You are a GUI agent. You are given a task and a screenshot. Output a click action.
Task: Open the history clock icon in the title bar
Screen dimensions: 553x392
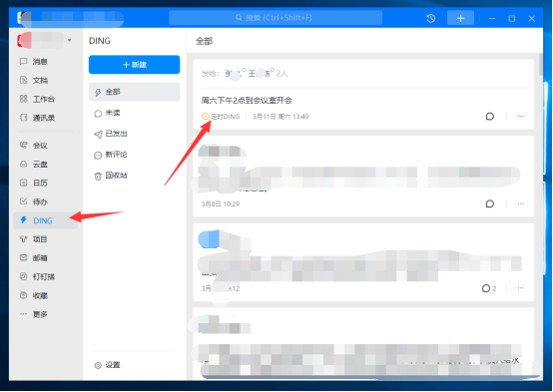click(x=430, y=18)
